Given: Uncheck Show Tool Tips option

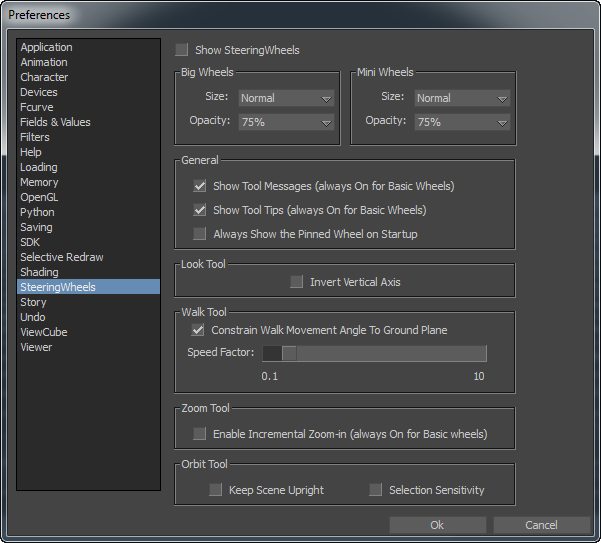Looking at the screenshot, I should click(x=199, y=210).
